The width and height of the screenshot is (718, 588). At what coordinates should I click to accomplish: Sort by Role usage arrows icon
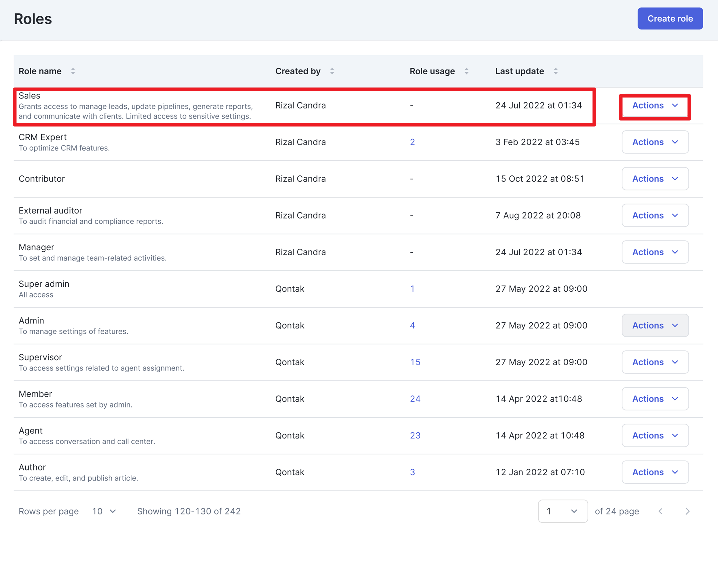tap(466, 71)
